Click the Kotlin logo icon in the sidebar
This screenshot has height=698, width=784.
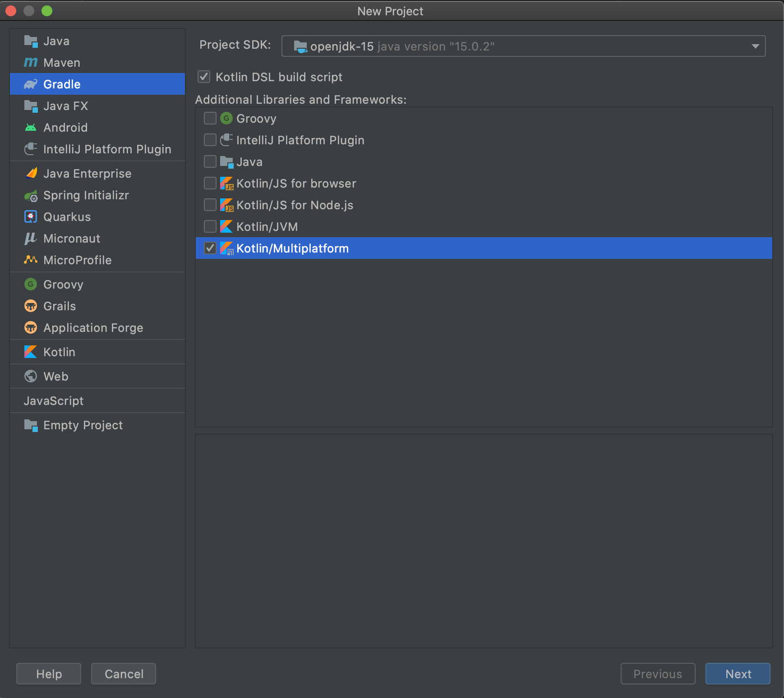[x=31, y=352]
